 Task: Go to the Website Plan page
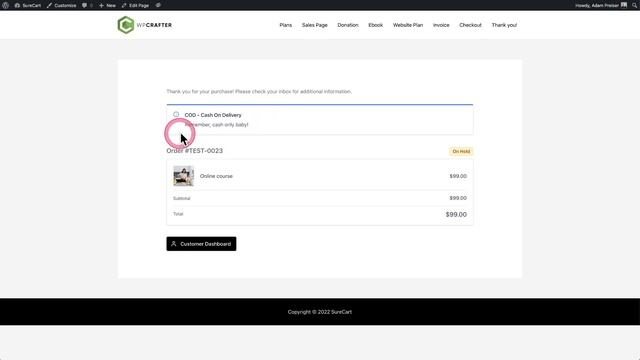click(408, 25)
